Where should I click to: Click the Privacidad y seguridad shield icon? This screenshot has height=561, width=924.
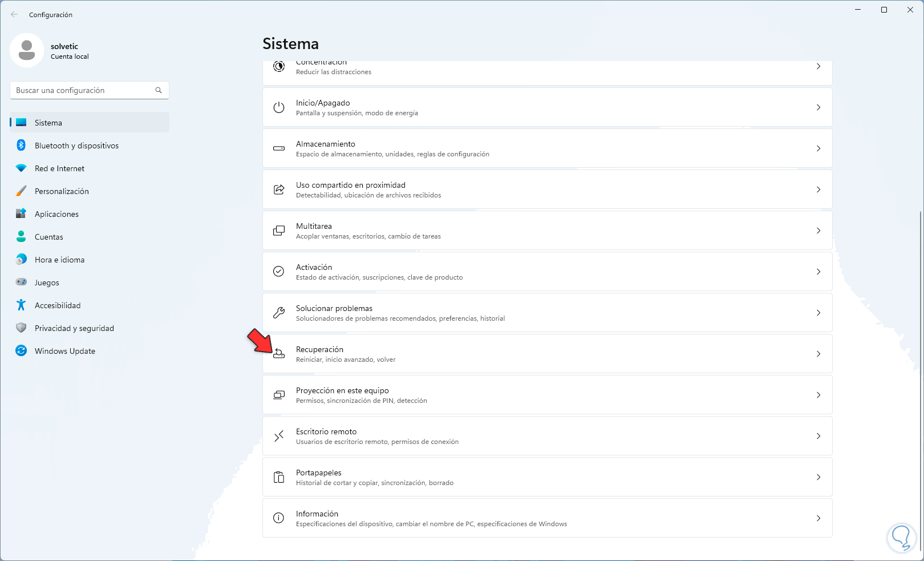[x=21, y=328]
